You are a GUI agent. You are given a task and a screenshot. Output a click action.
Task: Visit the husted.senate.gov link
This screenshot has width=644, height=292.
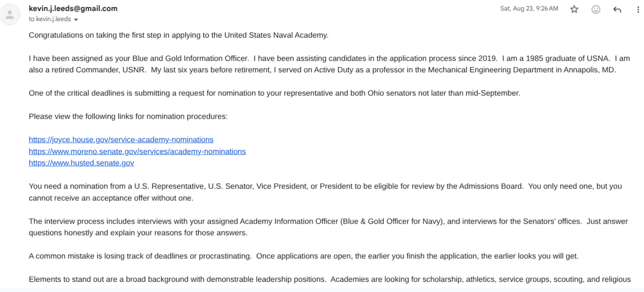[x=82, y=163]
